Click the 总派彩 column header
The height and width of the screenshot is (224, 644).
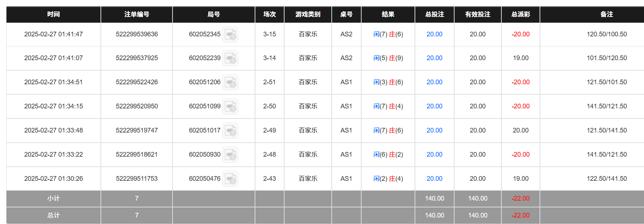click(x=520, y=14)
